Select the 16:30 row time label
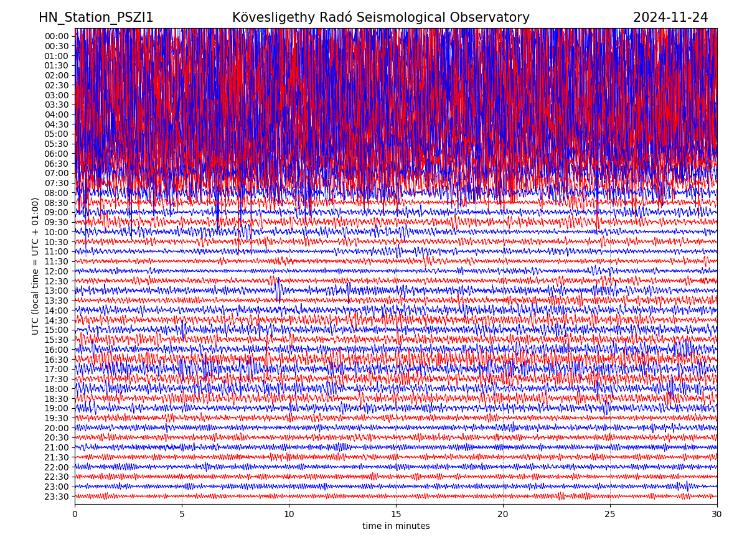The height and width of the screenshot is (560, 747). pos(57,360)
